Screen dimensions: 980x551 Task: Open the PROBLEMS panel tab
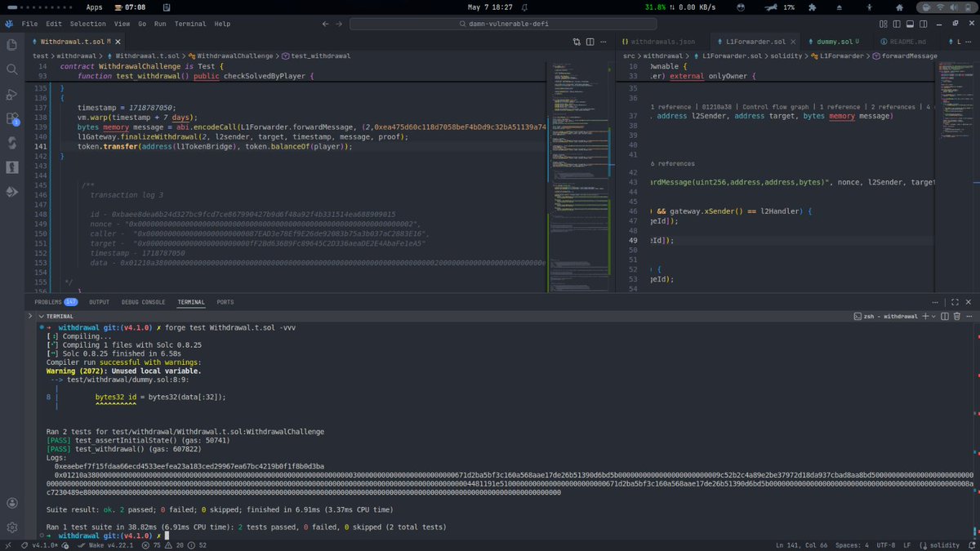tap(56, 302)
